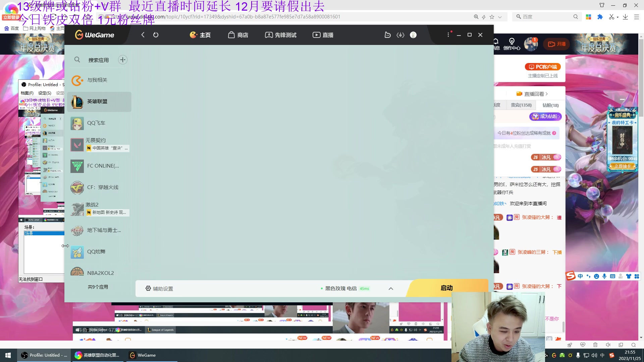Screen dimensions: 644x362
Task: Open 新地图 新史诗 news under 激战2
Action: [108, 212]
